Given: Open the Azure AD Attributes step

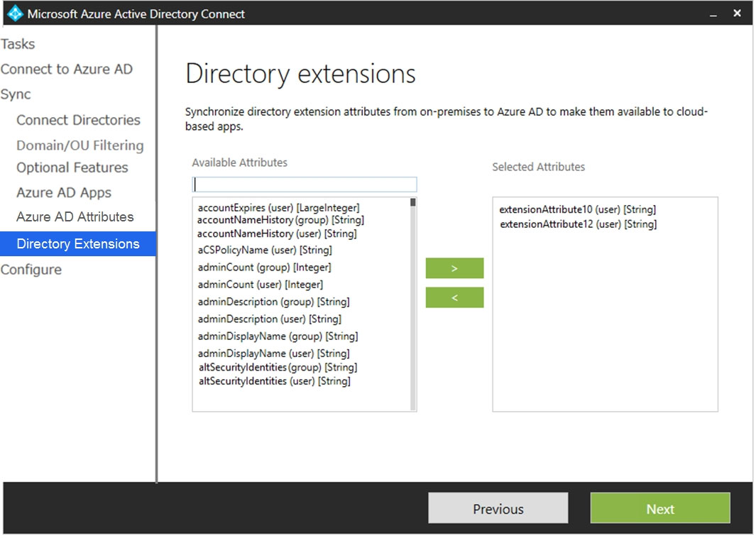Looking at the screenshot, I should [x=75, y=216].
